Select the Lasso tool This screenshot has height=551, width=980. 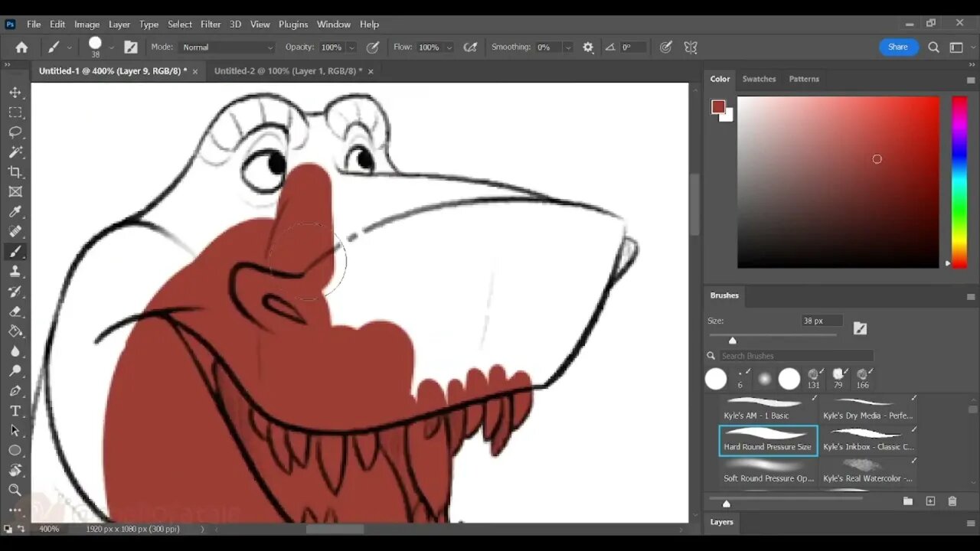pyautogui.click(x=15, y=132)
